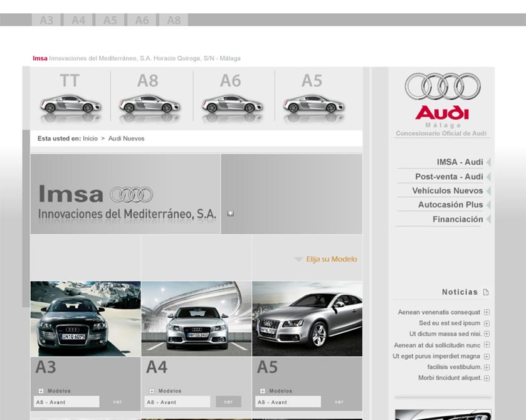Select the Vehículos Nuevos menu item
Screen dimensions: 526x420
(448, 191)
